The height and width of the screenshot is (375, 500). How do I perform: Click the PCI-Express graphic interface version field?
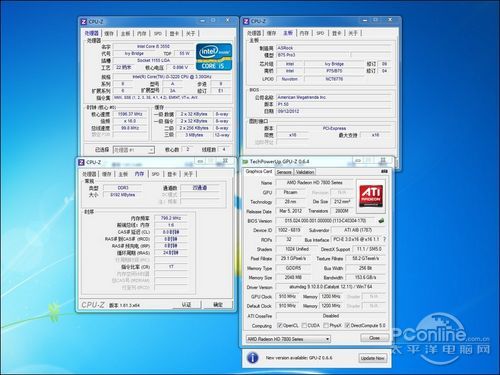(334, 128)
